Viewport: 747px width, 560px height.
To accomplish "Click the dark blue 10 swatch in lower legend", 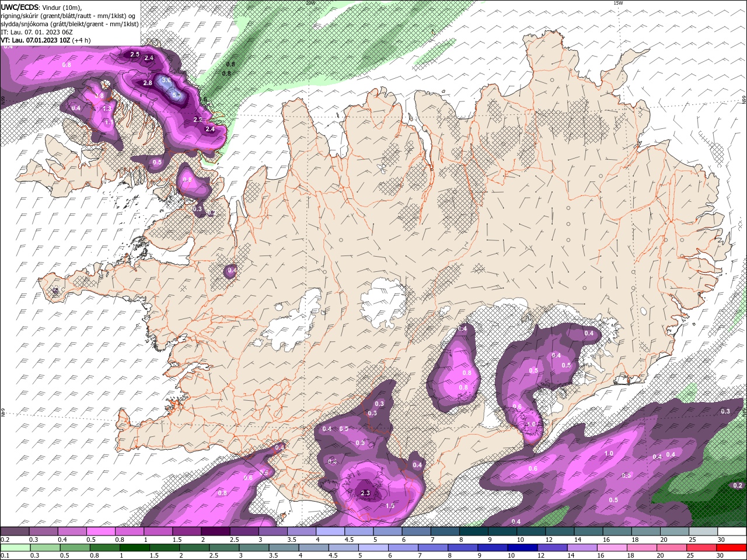I will 522,548.
